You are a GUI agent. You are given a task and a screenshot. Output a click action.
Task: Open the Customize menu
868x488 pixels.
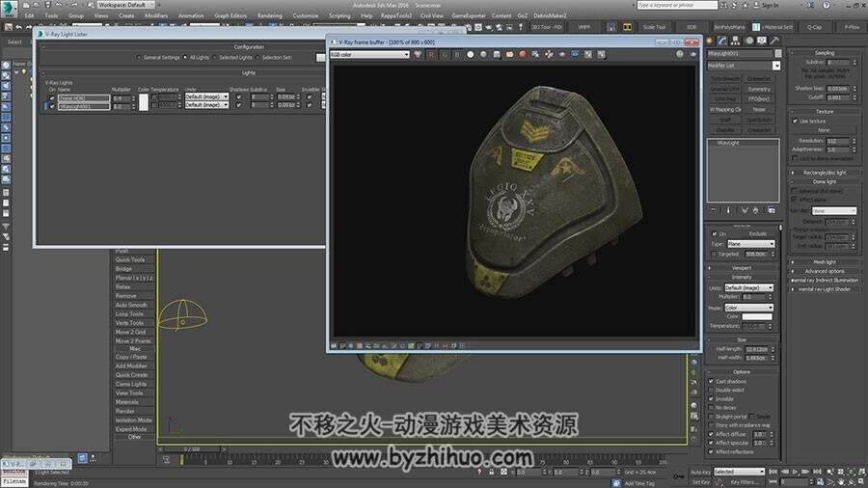306,15
